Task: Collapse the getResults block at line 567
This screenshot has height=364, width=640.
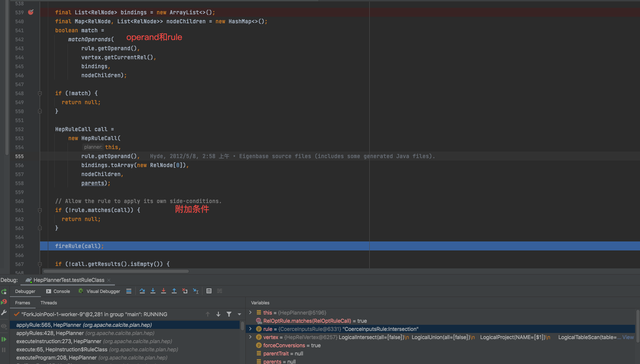Action: coord(40,264)
